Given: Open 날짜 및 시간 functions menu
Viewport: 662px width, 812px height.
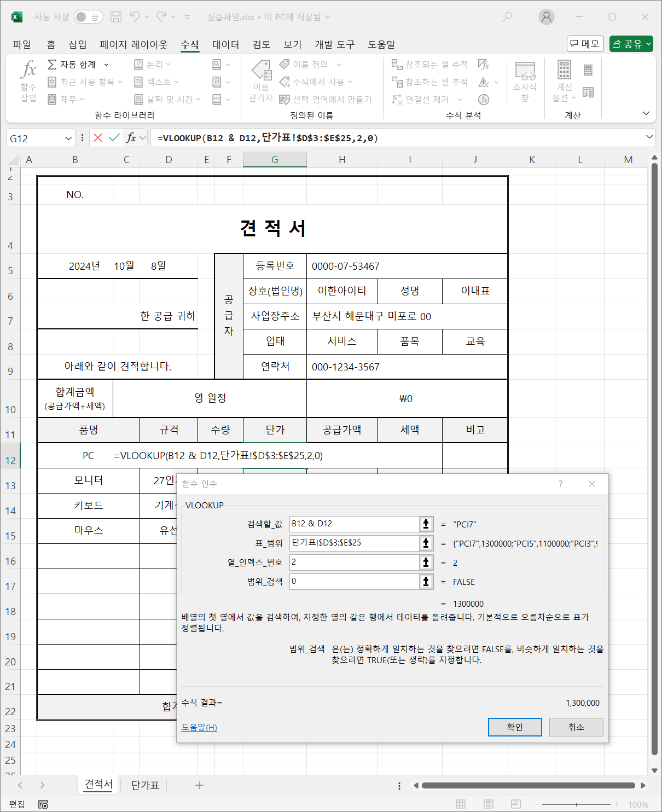Looking at the screenshot, I should 167,99.
